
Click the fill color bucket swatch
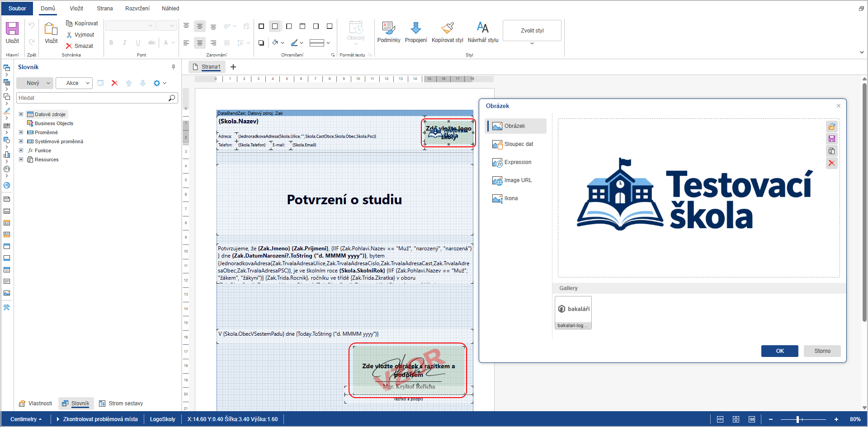pos(275,43)
